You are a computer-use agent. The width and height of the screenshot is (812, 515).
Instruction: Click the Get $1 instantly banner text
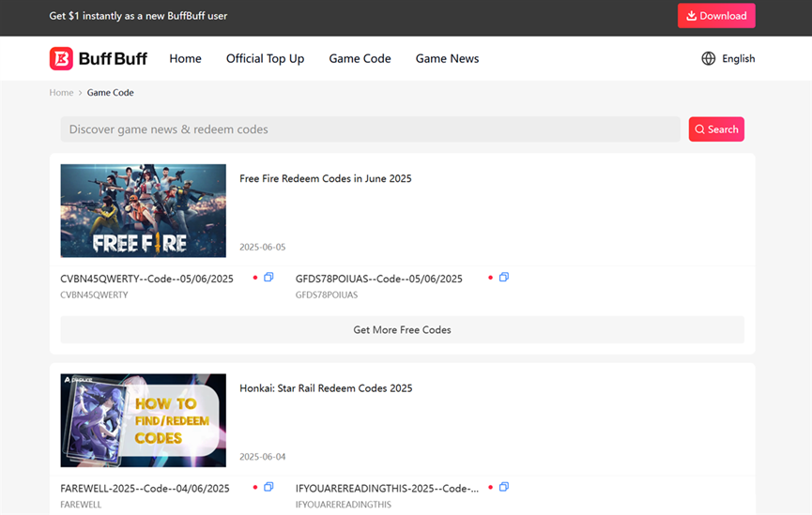tap(138, 16)
